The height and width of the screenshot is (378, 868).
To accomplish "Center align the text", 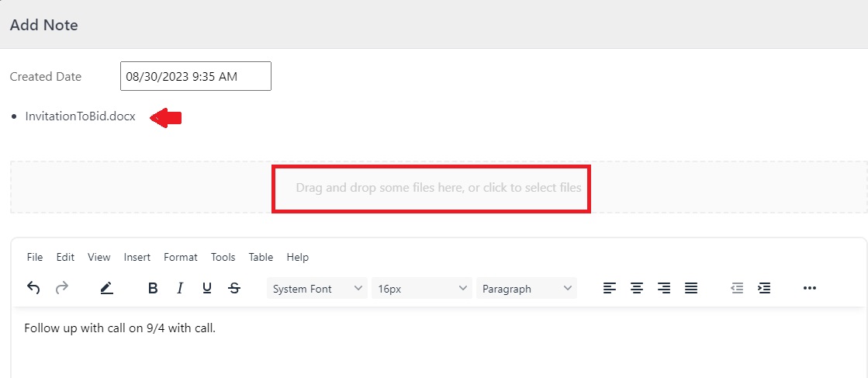I will (x=637, y=288).
